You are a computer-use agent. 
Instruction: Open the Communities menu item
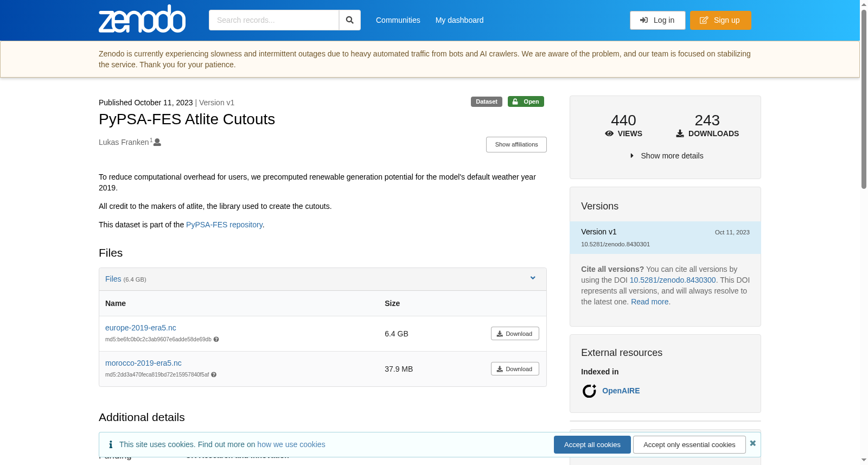point(398,20)
